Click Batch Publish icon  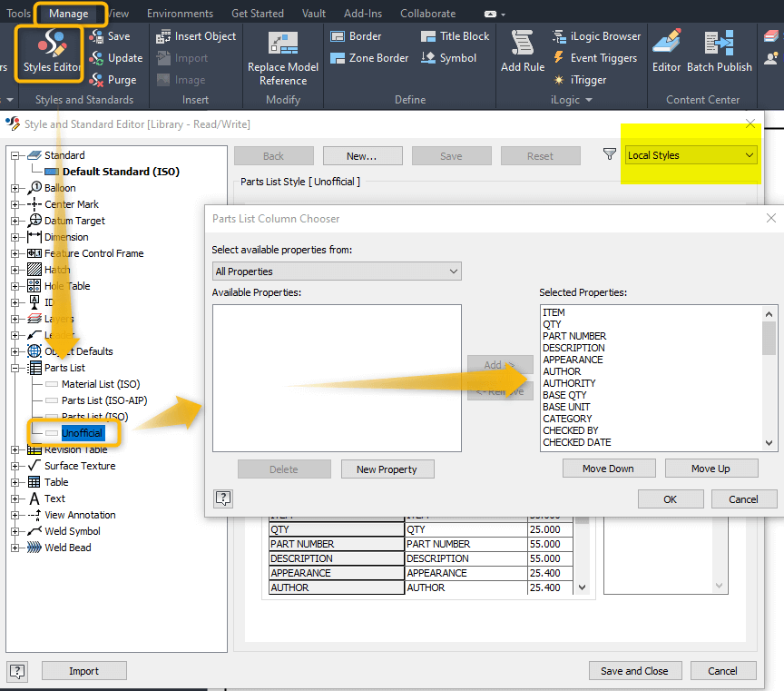(719, 43)
